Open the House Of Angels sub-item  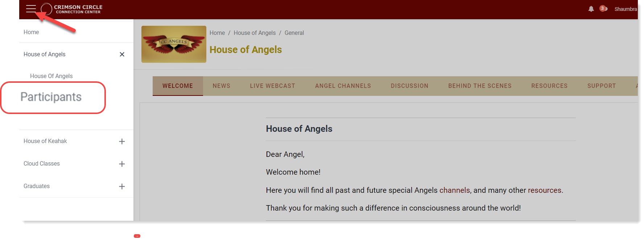pyautogui.click(x=51, y=76)
